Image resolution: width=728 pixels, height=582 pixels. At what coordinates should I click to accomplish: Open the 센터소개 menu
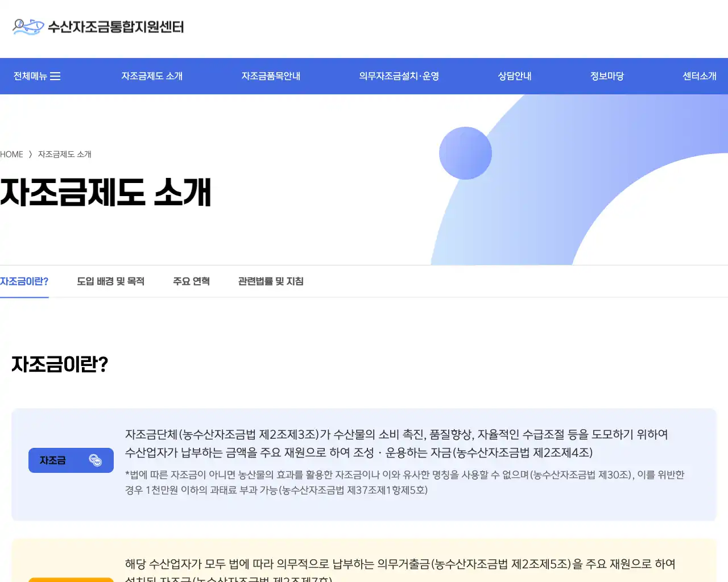click(699, 76)
